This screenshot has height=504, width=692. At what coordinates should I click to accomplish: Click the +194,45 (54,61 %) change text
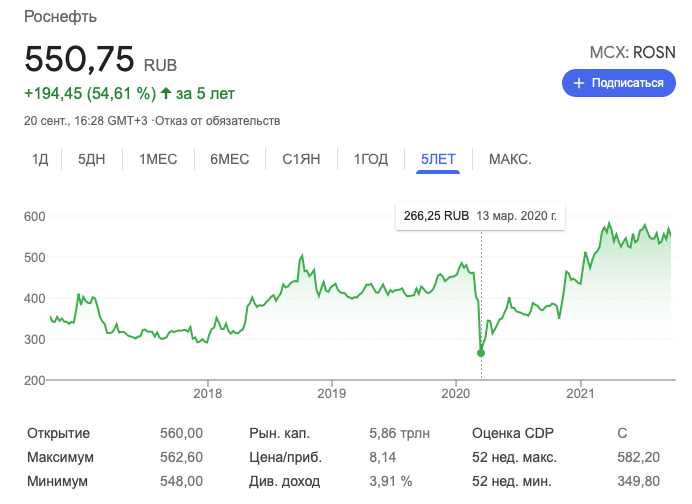pos(90,94)
